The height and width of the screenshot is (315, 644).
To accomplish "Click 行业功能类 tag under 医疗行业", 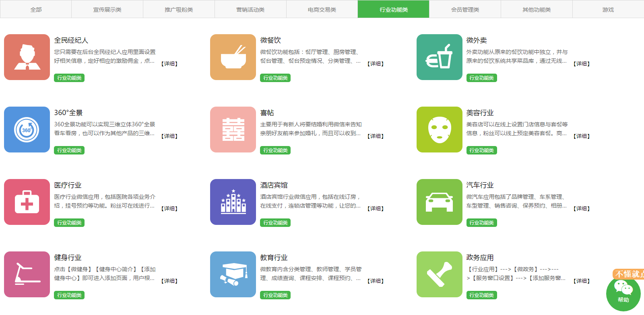I will coord(69,222).
